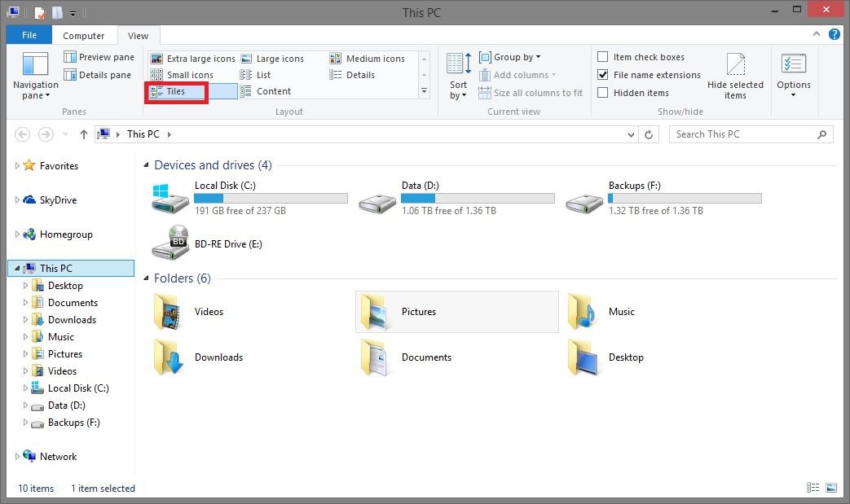Click the Navigation pane icon
Viewport: 850px width, 504px height.
[35, 65]
